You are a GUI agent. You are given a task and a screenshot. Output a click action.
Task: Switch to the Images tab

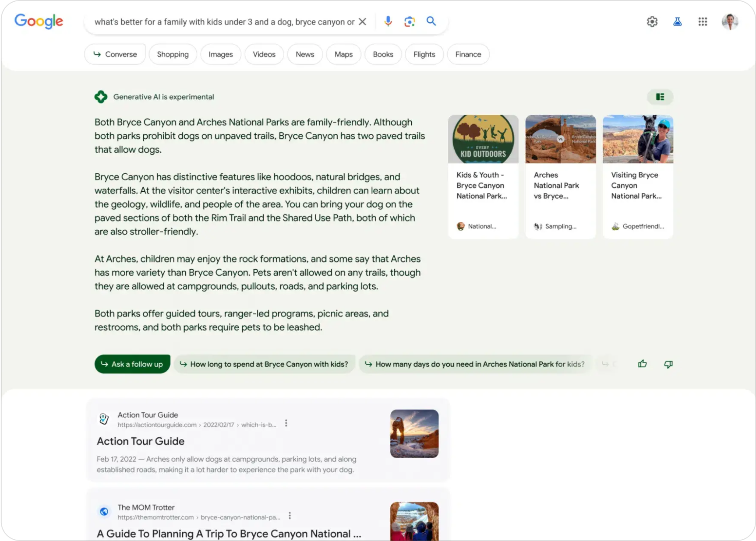point(220,54)
